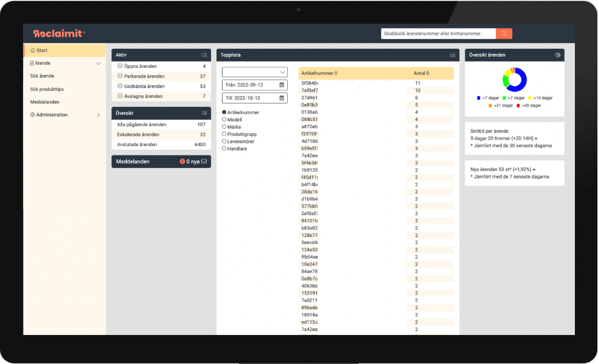Open the Aktiv panel list icon
This screenshot has width=599, height=364.
click(x=204, y=55)
